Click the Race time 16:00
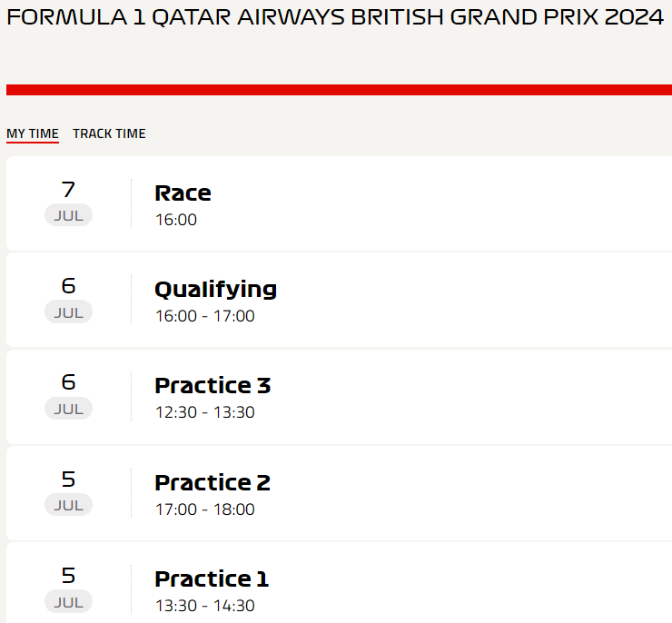The width and height of the screenshot is (672, 623). [x=176, y=220]
